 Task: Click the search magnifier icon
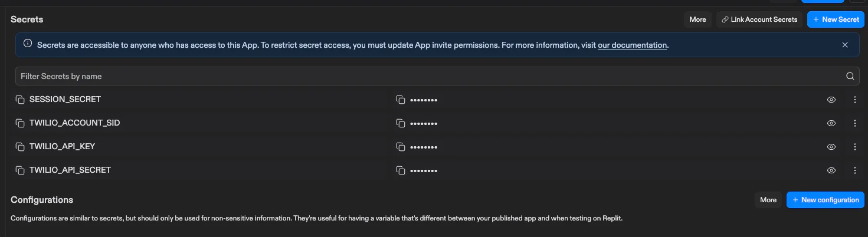coord(850,76)
